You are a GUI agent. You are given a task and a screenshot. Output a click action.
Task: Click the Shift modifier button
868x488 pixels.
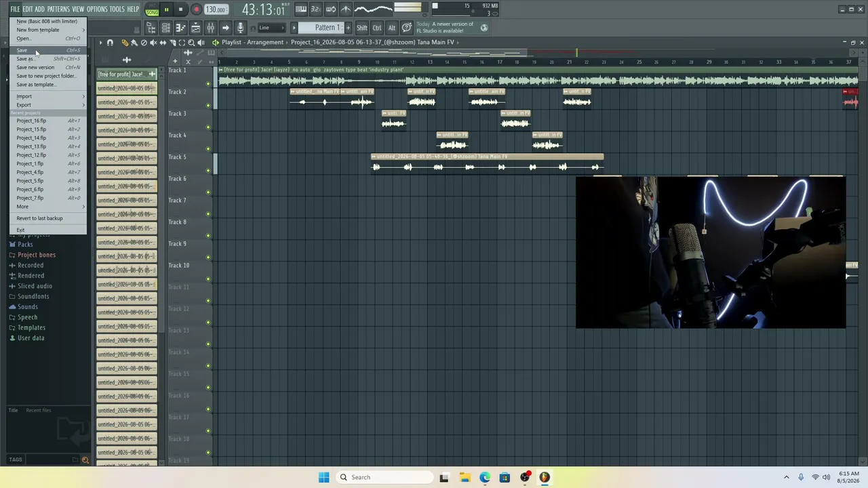point(362,28)
